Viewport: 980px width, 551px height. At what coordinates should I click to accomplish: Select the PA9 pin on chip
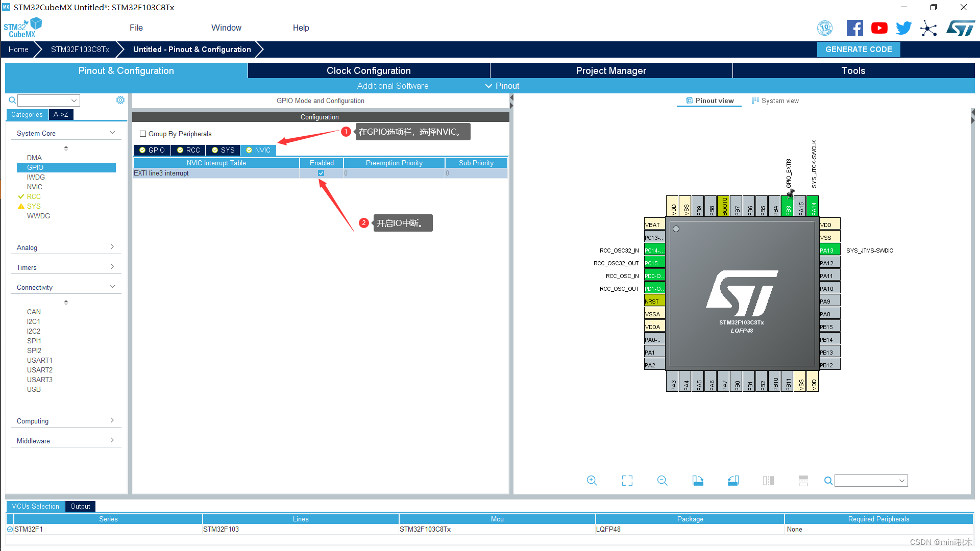(x=829, y=301)
